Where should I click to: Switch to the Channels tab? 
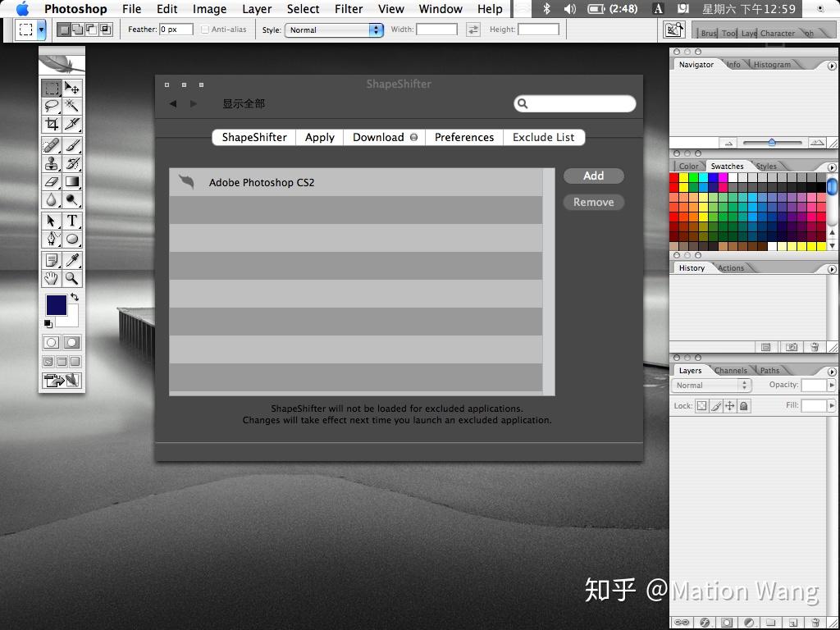point(730,370)
